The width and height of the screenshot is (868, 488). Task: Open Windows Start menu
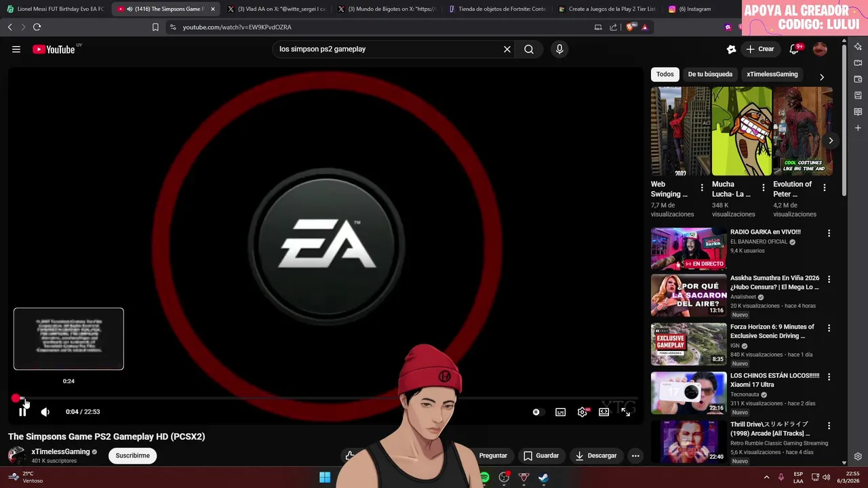325,477
